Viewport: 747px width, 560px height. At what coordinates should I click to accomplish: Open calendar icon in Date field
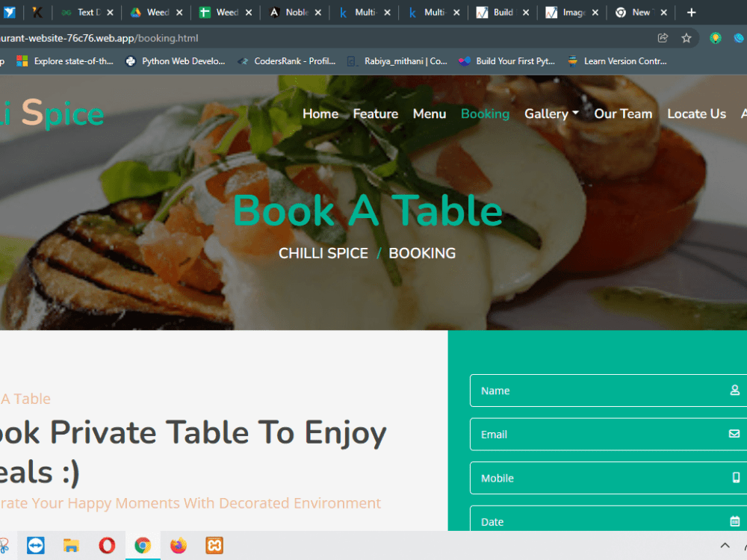734,521
